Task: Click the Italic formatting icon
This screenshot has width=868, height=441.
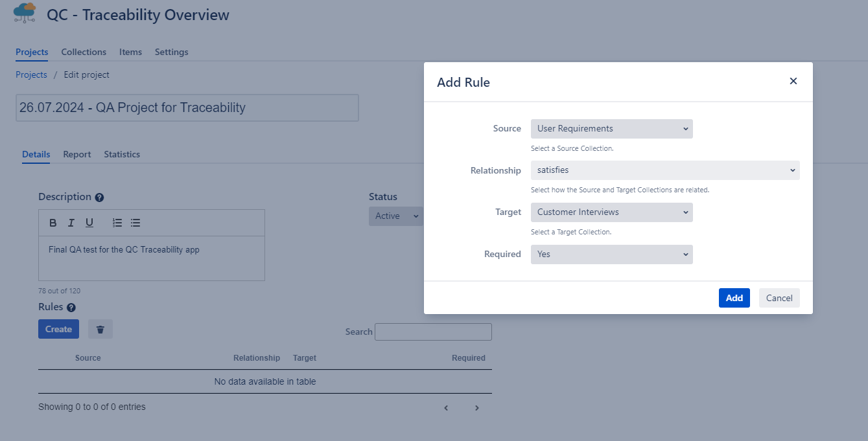Action: coord(71,223)
